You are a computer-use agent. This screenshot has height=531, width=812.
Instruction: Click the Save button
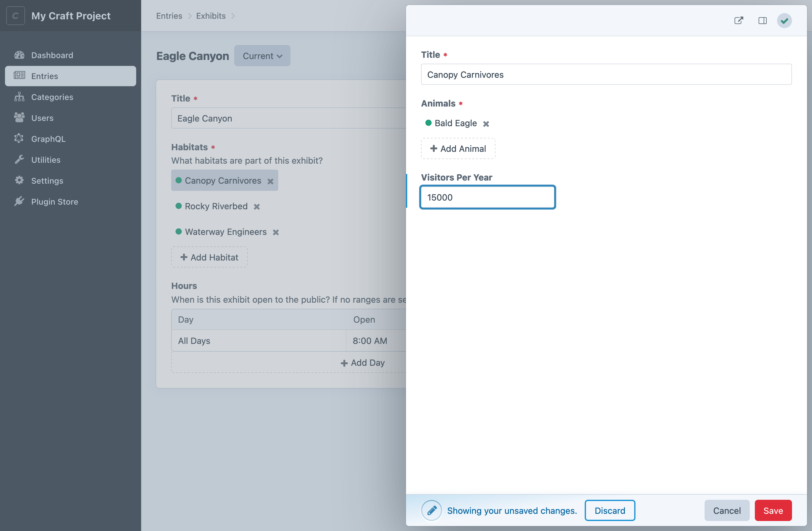point(773,510)
